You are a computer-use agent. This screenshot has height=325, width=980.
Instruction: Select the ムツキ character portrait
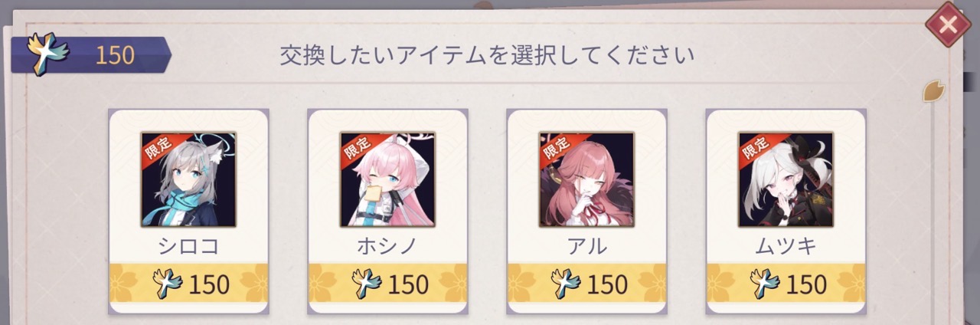point(786,179)
